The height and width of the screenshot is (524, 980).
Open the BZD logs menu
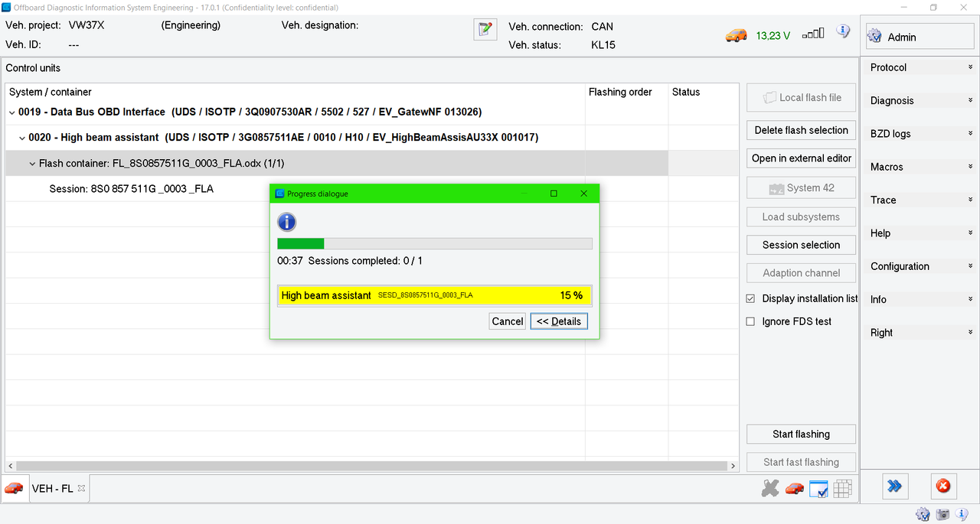pos(920,134)
